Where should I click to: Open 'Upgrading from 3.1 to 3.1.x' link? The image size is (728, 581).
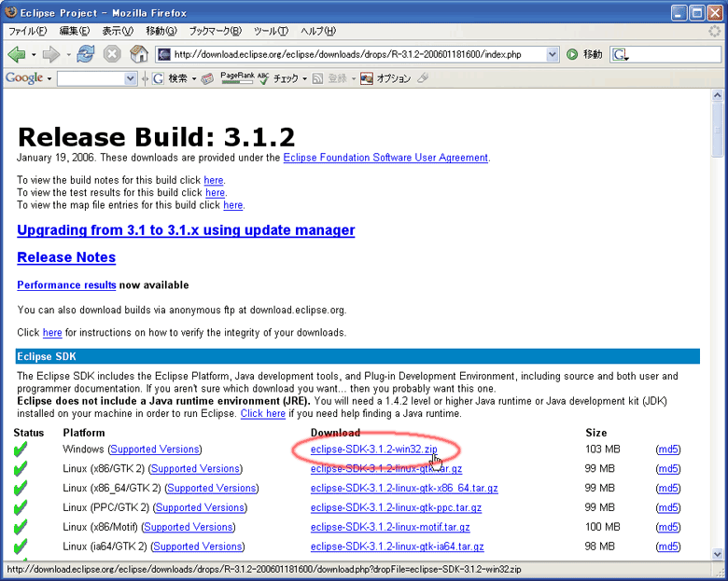tap(186, 230)
